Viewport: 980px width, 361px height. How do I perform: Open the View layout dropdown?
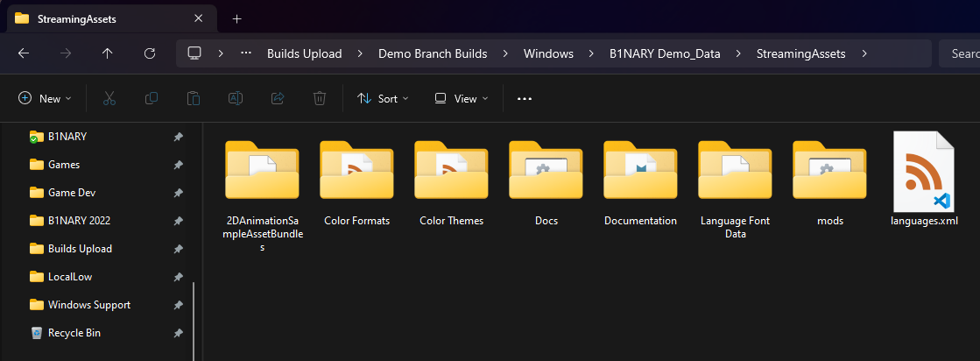462,98
